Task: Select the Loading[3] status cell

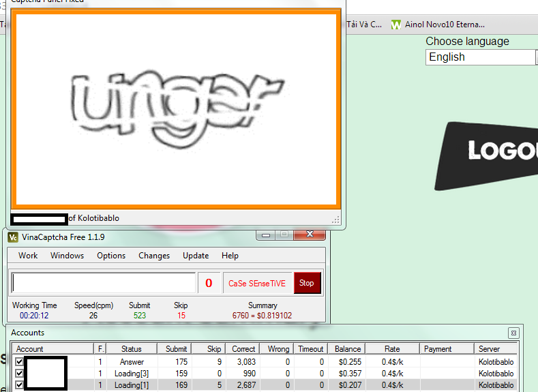Action: coord(132,374)
